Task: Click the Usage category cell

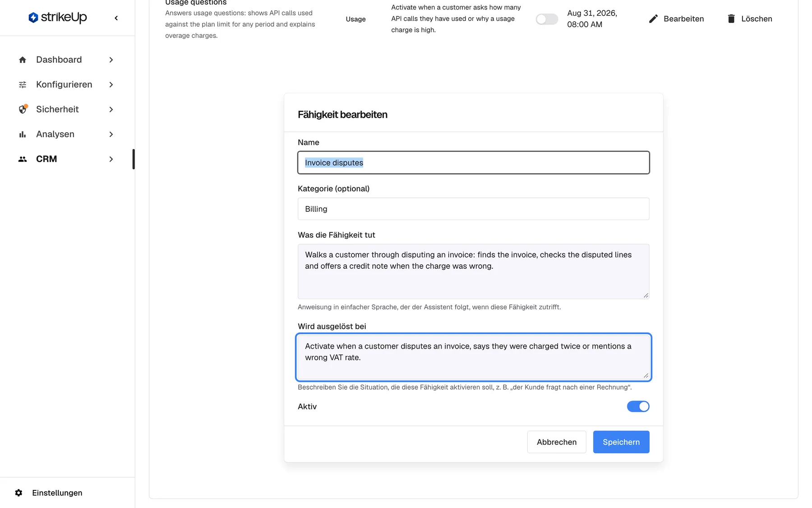Action: (x=355, y=19)
